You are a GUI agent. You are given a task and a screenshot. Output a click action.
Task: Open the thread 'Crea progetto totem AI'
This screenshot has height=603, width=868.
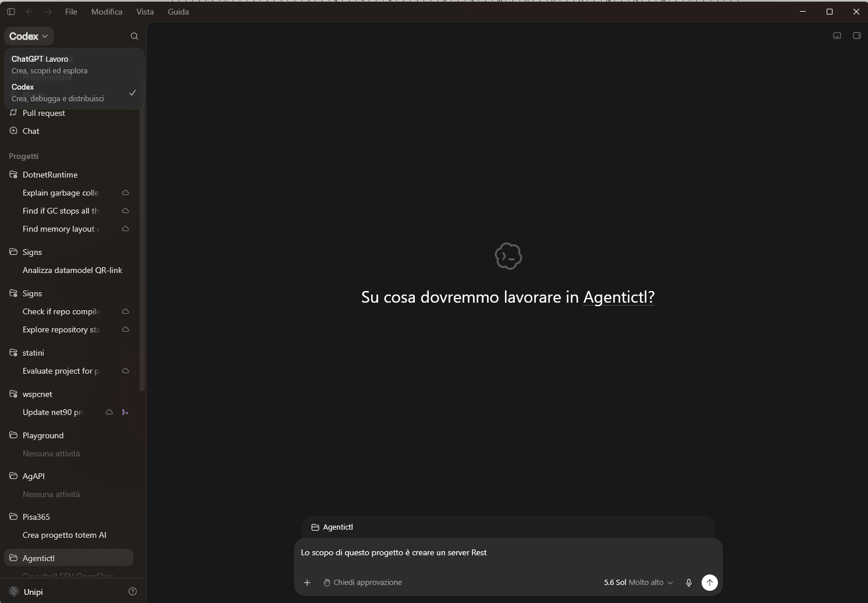(x=64, y=535)
